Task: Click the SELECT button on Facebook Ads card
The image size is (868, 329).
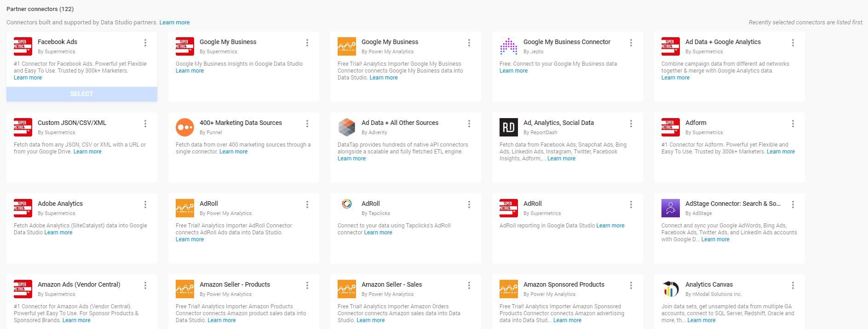Action: pos(82,94)
